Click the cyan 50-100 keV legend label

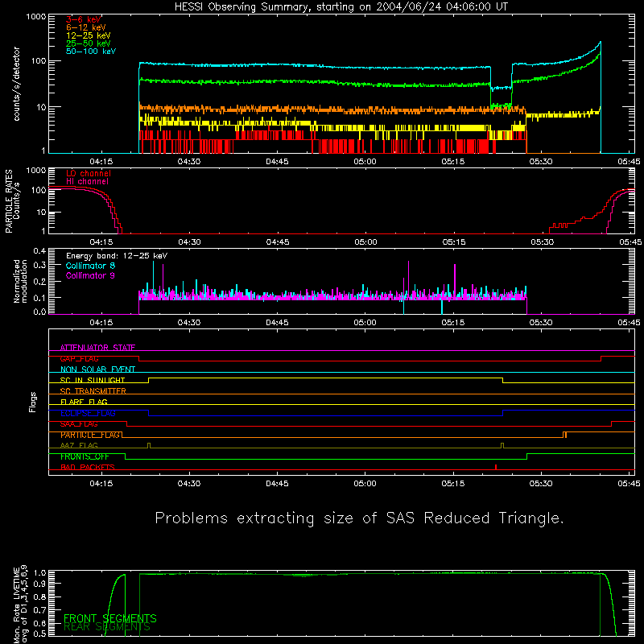tap(91, 52)
